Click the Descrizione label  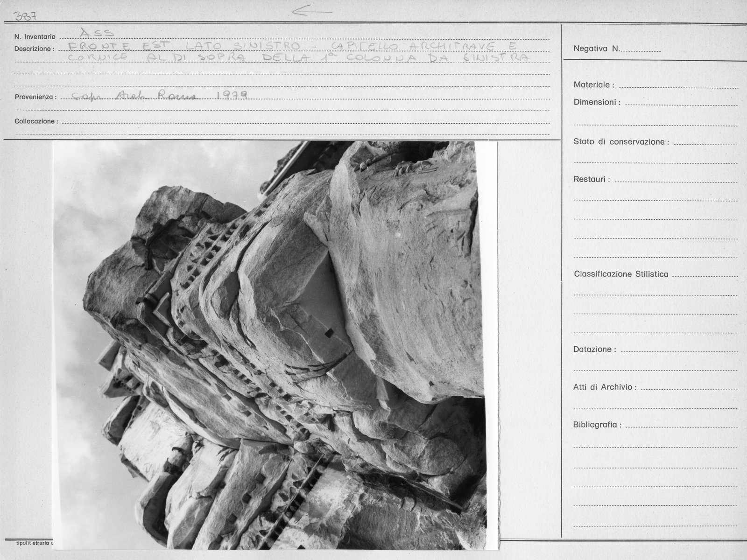click(34, 49)
